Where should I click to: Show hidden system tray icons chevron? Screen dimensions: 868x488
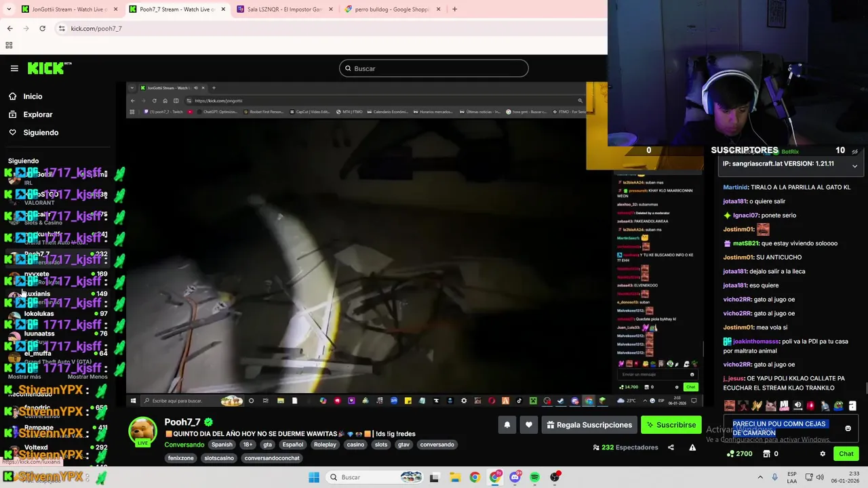pyautogui.click(x=759, y=477)
